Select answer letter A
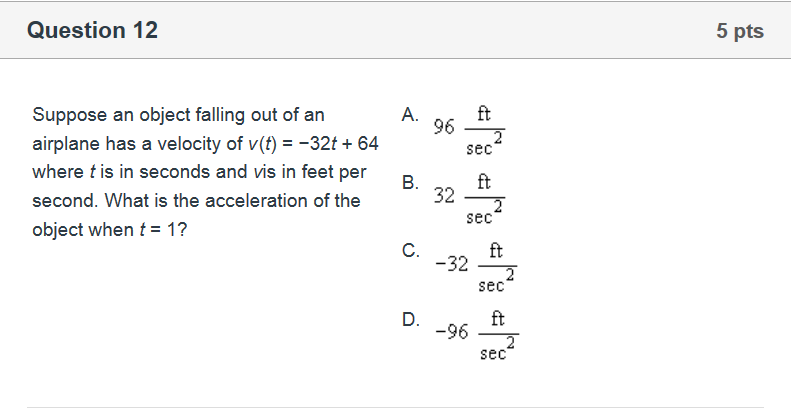Screen dimensions: 791x412 tap(410, 114)
